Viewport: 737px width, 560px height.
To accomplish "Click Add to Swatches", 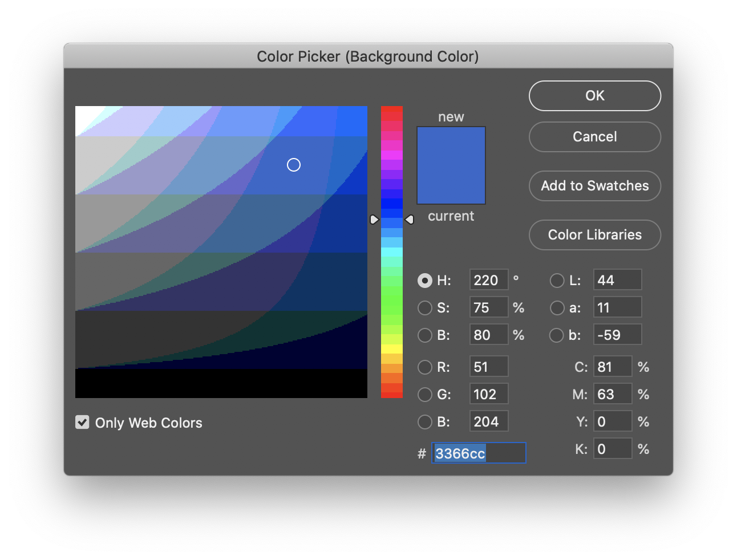I will [x=594, y=186].
